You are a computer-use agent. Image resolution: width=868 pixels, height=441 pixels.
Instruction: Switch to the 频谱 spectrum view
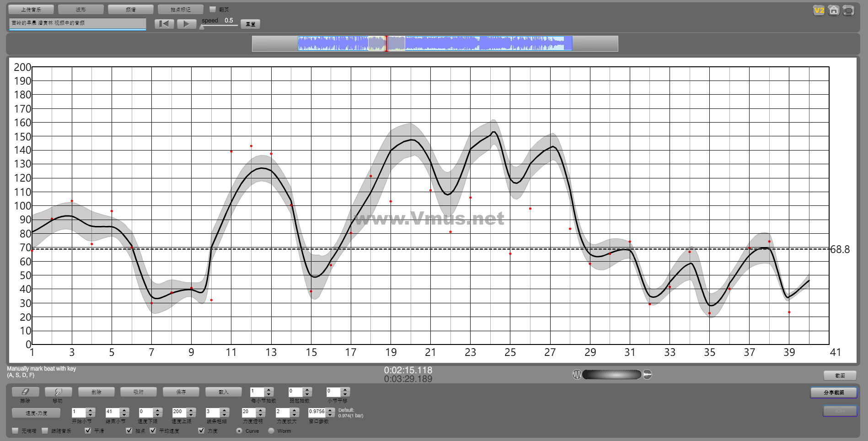point(130,9)
